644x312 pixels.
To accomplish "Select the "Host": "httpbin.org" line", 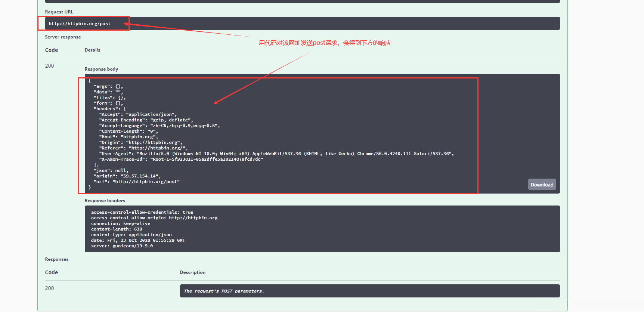I will point(129,137).
